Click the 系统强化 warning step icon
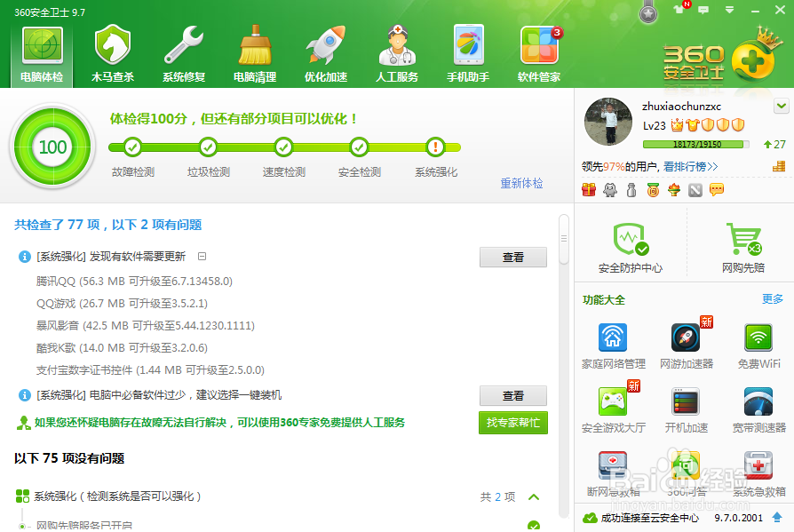This screenshot has width=794, height=532. [435, 147]
